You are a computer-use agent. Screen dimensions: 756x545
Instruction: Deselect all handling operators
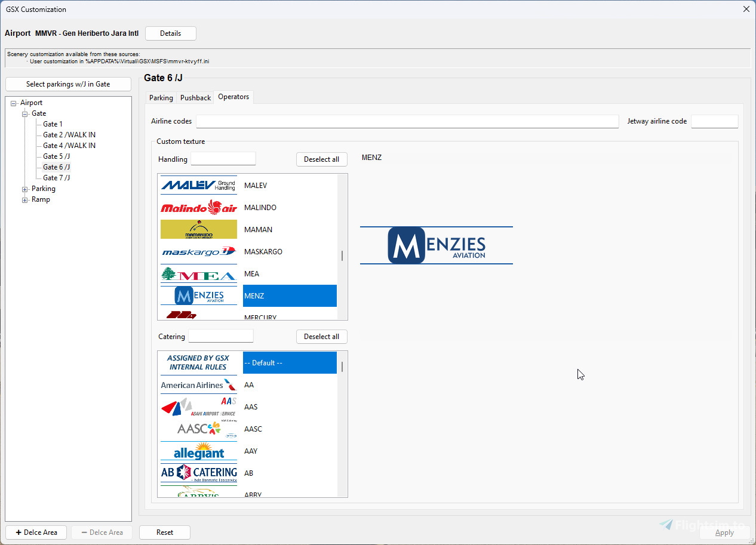point(321,159)
